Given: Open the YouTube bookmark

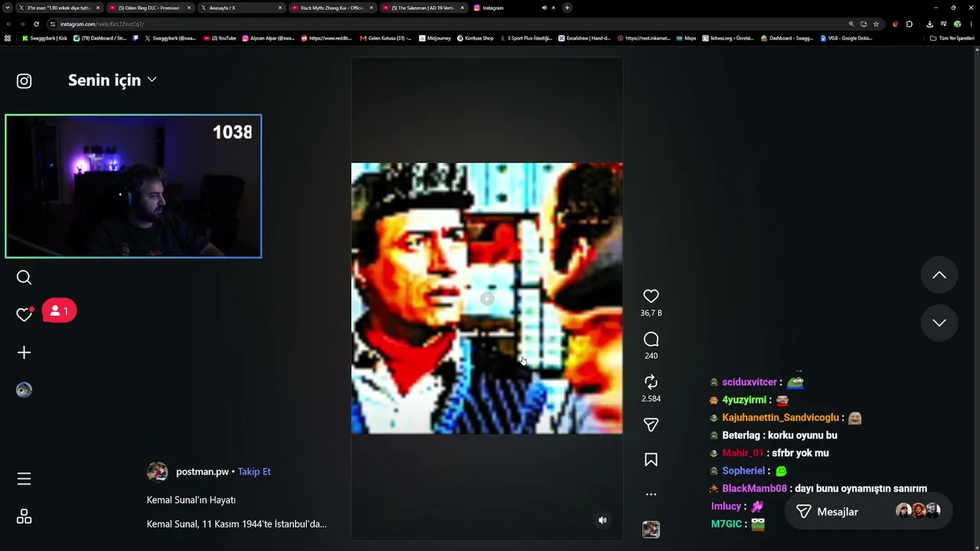Looking at the screenshot, I should (220, 38).
